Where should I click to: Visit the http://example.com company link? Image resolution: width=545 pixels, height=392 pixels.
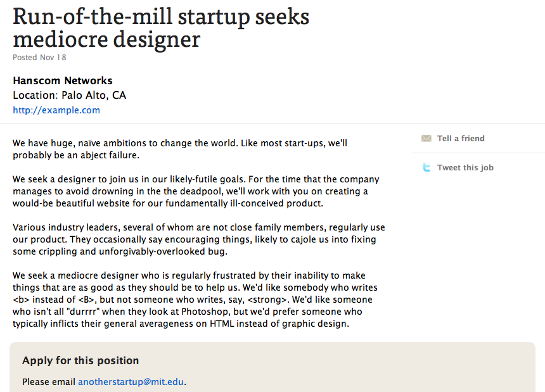point(56,110)
